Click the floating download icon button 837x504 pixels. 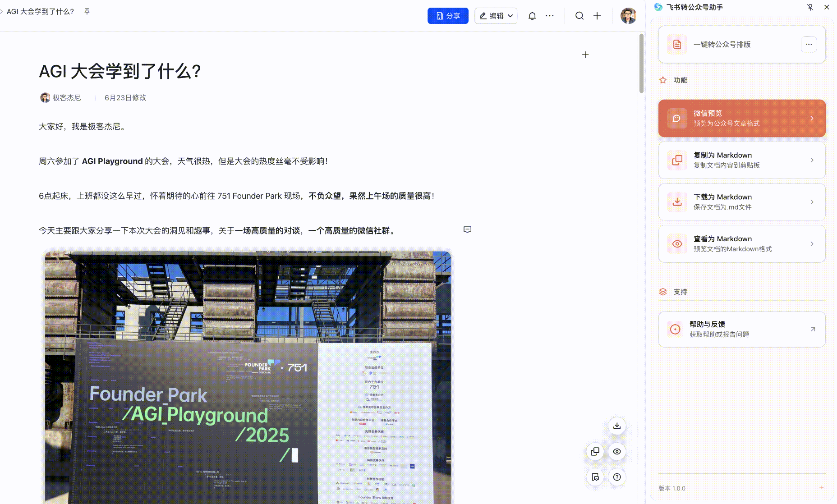tap(617, 426)
